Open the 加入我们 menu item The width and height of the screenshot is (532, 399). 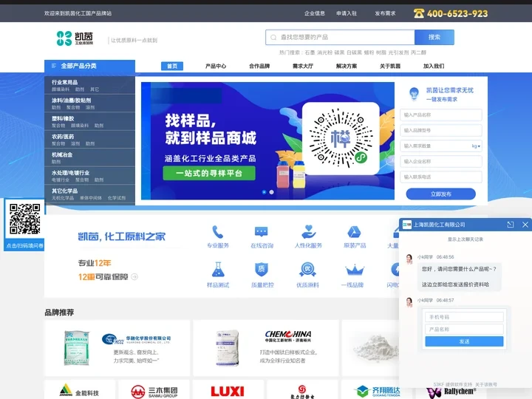pyautogui.click(x=434, y=66)
